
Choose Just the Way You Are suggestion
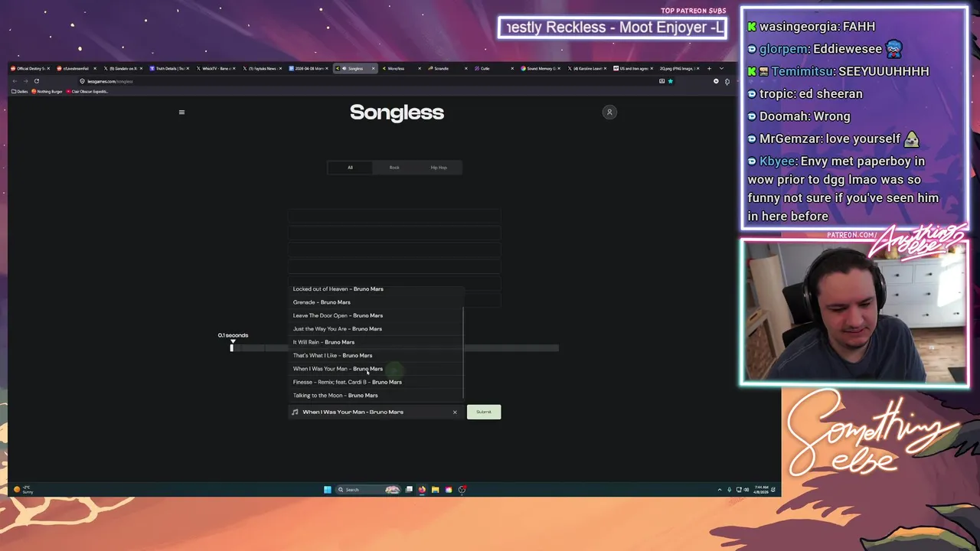pyautogui.click(x=376, y=329)
